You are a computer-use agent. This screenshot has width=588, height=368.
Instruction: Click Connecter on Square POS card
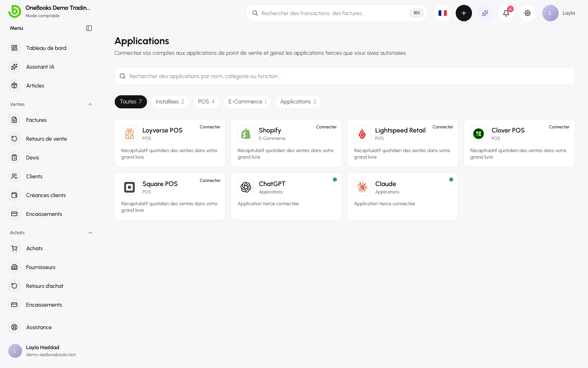click(210, 180)
